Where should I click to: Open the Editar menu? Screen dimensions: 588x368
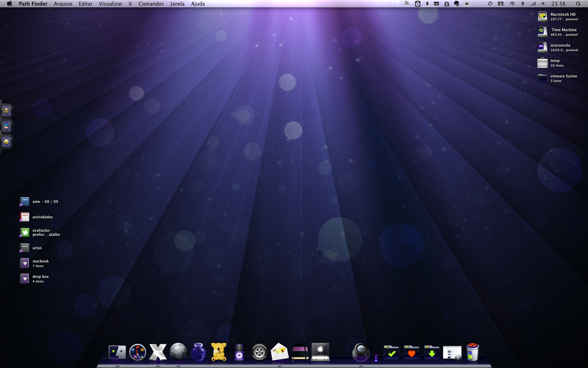point(85,4)
